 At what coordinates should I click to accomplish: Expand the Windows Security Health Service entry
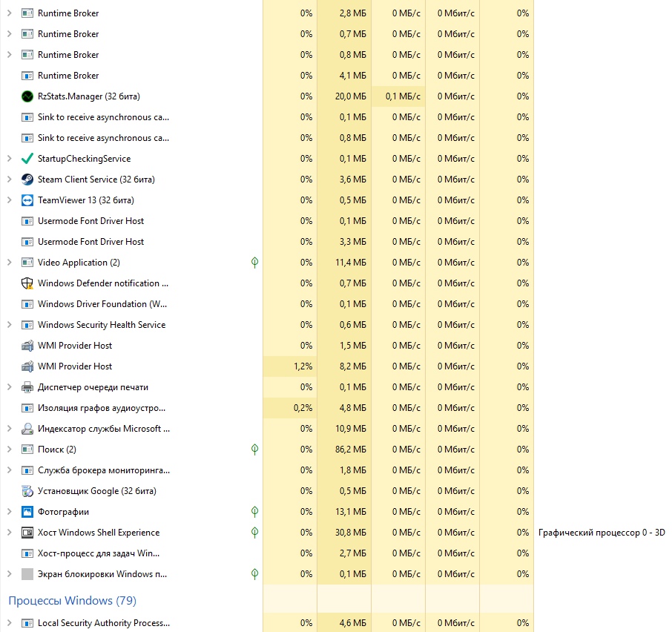click(x=9, y=325)
